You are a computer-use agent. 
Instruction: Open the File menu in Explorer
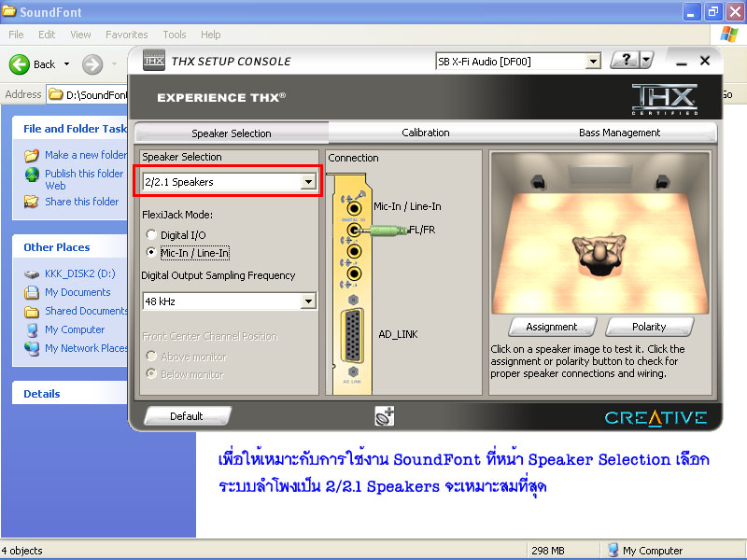[x=16, y=35]
